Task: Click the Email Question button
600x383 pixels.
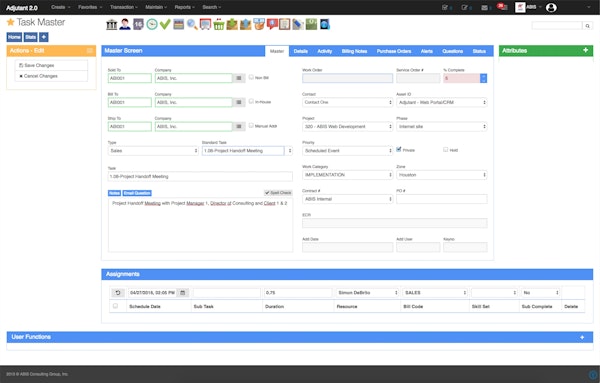Action: click(x=137, y=193)
